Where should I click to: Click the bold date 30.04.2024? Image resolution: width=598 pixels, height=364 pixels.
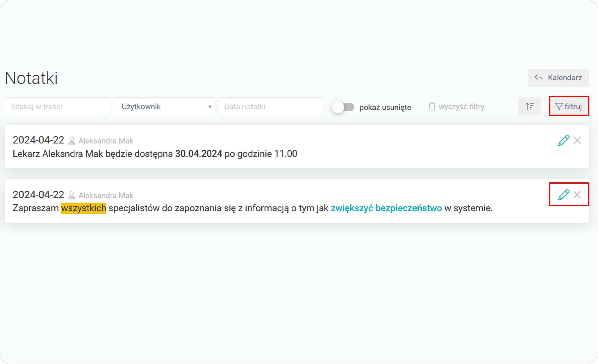[198, 154]
